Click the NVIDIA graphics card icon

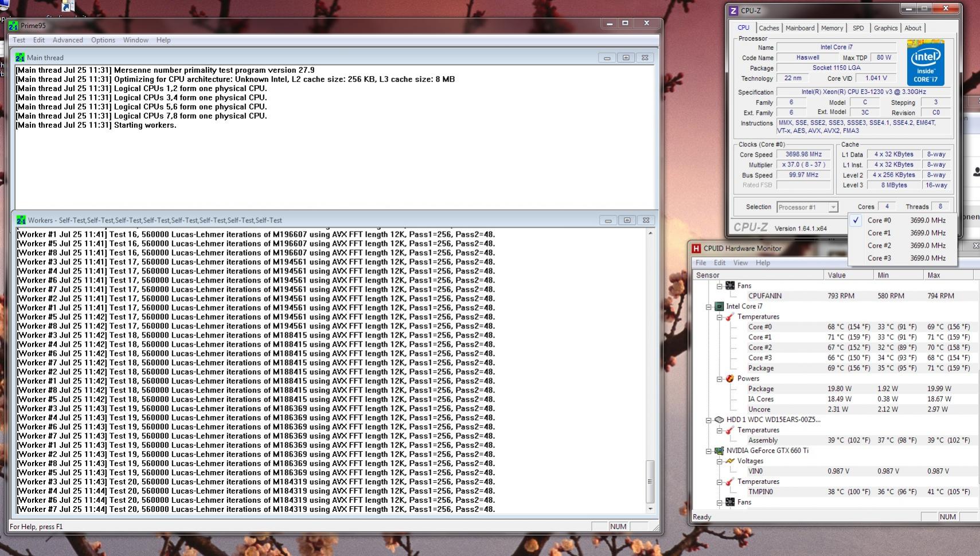(719, 451)
